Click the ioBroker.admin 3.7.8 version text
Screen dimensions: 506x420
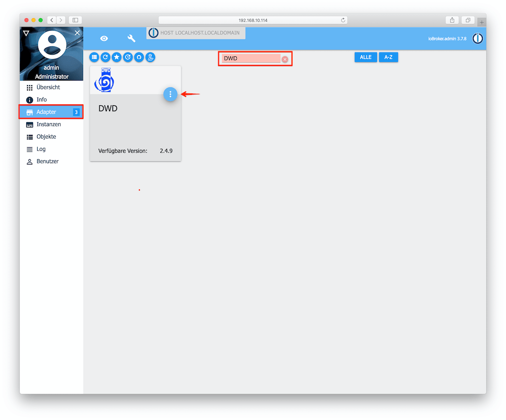pos(447,39)
